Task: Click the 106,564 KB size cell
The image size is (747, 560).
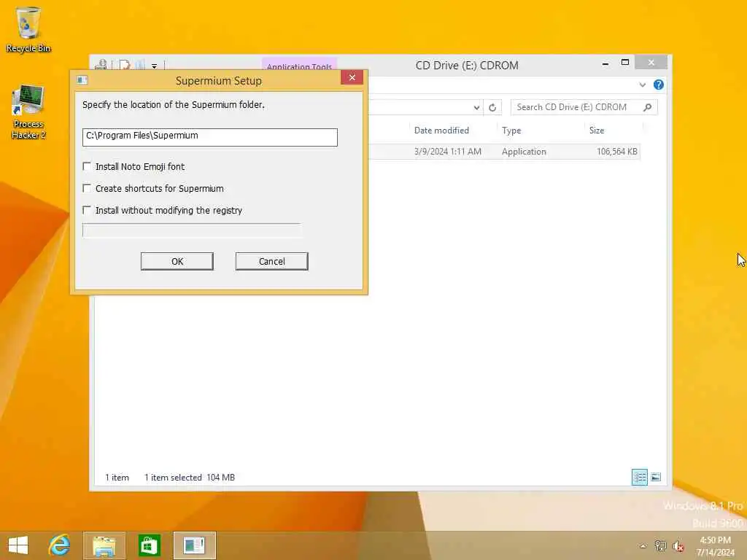Action: pyautogui.click(x=617, y=152)
